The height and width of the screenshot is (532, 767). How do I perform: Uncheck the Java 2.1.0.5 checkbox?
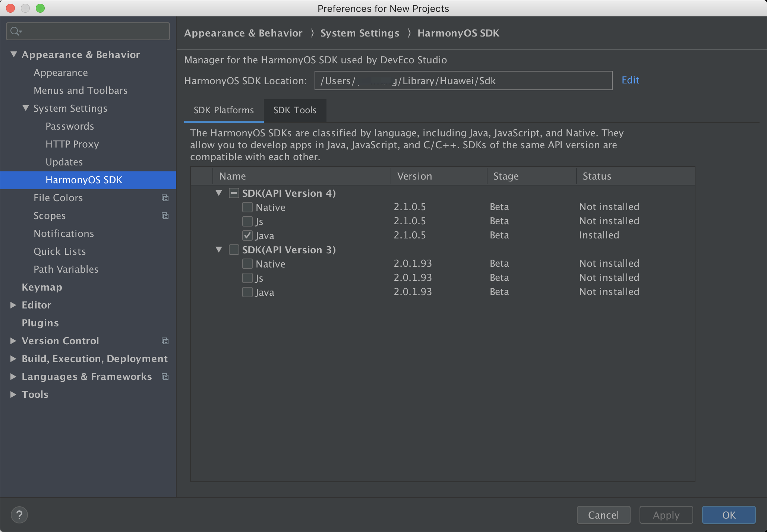[247, 235]
